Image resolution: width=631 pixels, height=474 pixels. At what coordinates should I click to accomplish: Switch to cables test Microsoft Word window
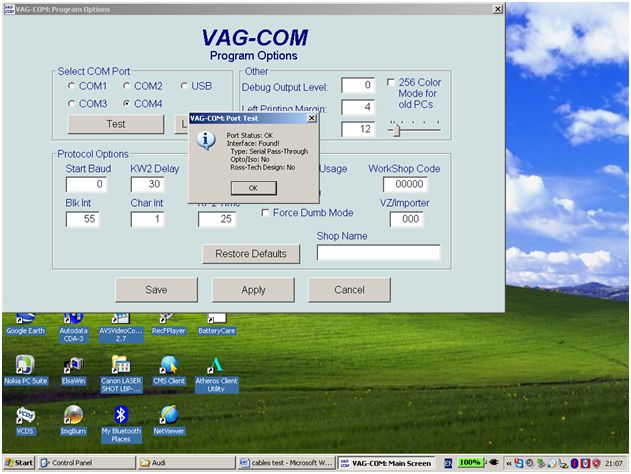pos(287,463)
